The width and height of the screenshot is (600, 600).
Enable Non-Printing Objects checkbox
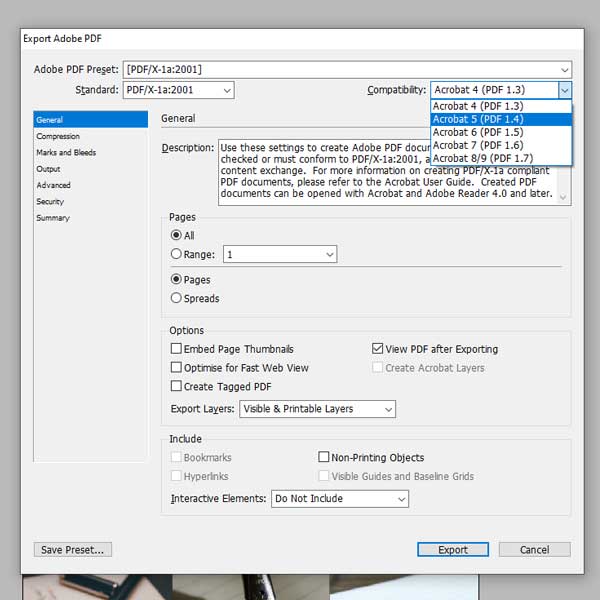pos(324,457)
